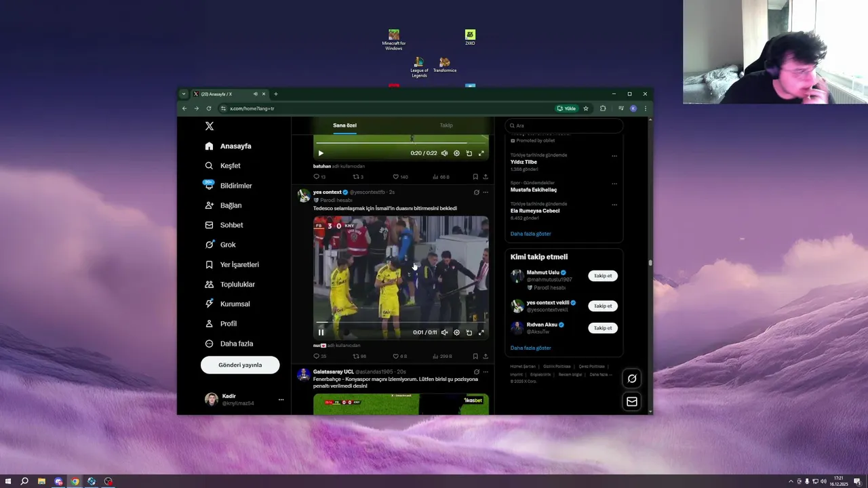Click the Yükle install button in address bar

[x=566, y=108]
